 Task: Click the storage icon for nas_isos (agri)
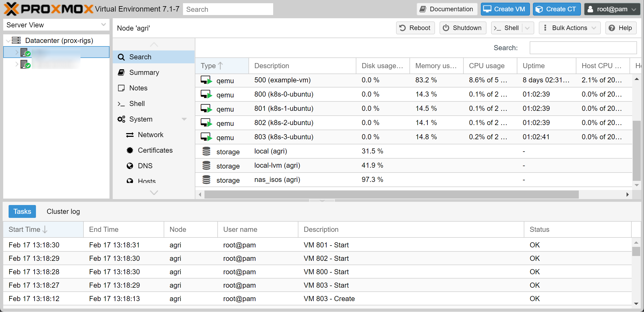[206, 180]
